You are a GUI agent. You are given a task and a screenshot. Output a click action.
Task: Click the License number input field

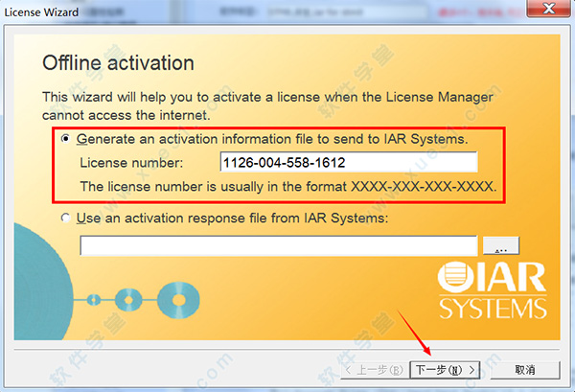tap(349, 162)
